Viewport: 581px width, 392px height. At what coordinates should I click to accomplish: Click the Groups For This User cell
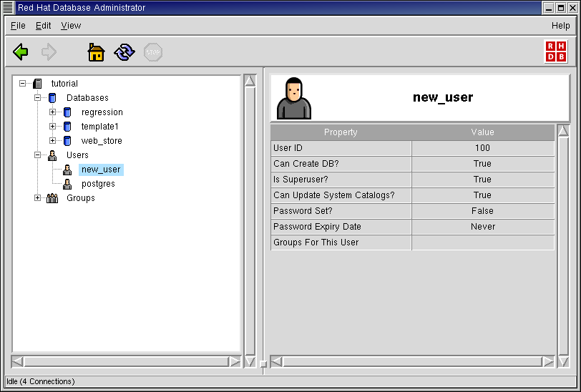(x=341, y=242)
